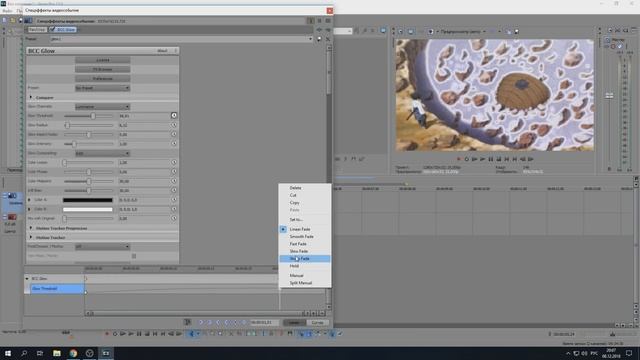Choose Slow Fade in the context menu
This screenshot has height=360, width=640.
pyautogui.click(x=305, y=251)
